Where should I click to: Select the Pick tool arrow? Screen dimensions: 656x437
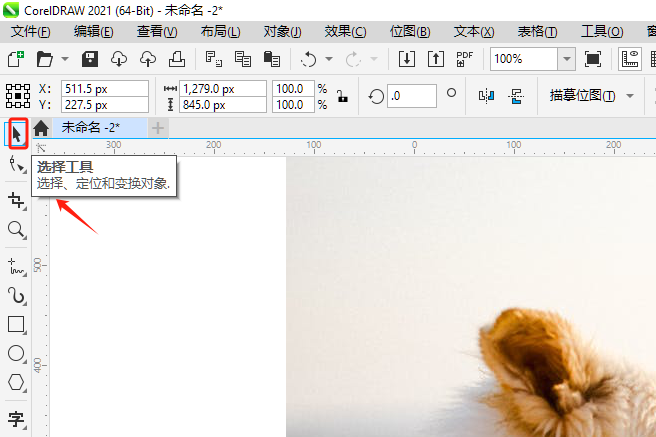(16, 134)
